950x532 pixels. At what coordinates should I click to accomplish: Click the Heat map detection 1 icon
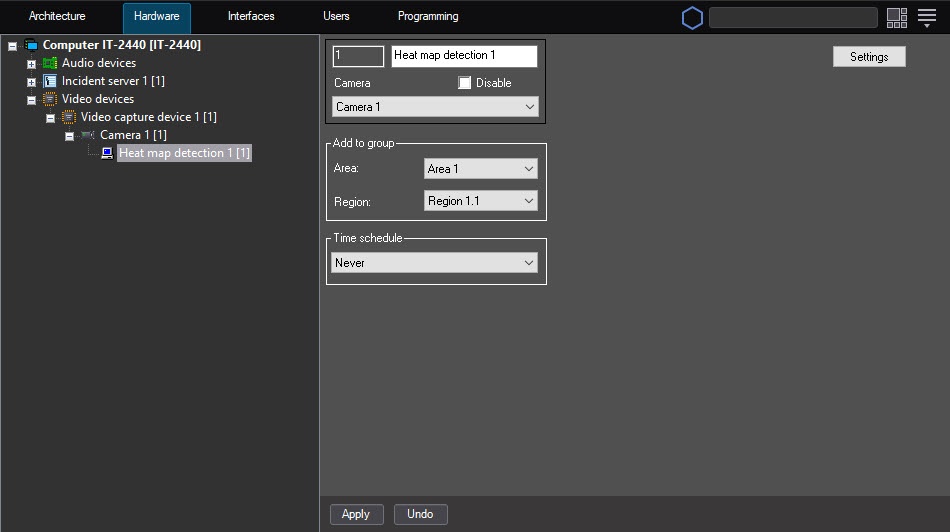[107, 153]
